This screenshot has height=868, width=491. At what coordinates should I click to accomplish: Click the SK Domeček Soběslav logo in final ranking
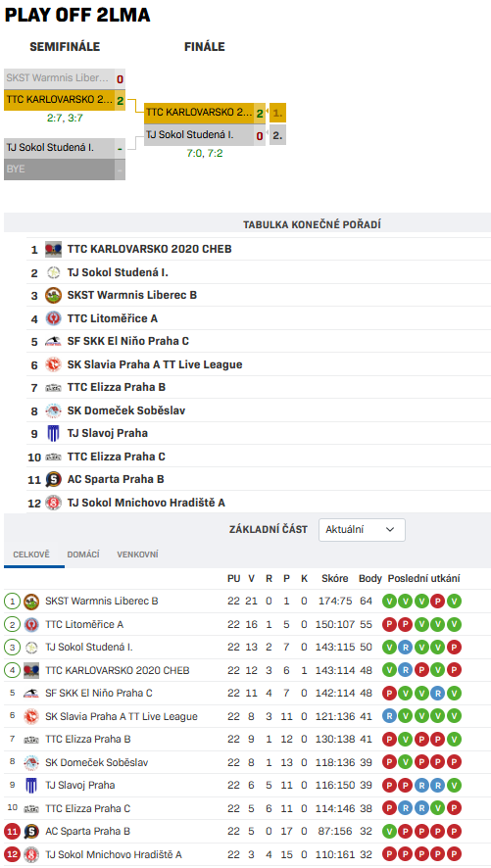tap(53, 410)
